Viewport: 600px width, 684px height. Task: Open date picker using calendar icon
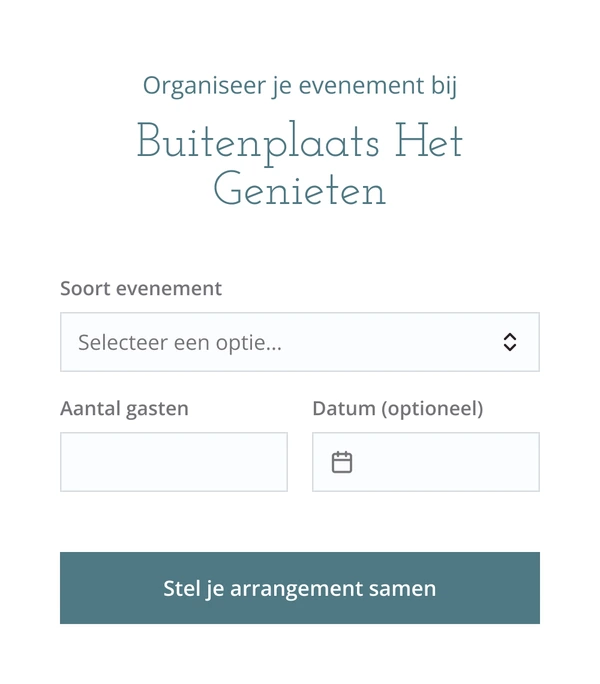pos(342,462)
